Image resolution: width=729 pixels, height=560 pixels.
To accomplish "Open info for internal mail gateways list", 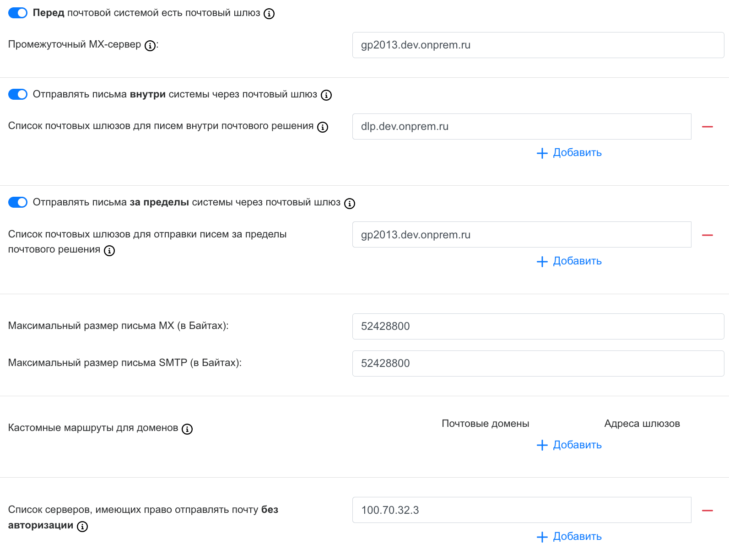I will [323, 127].
